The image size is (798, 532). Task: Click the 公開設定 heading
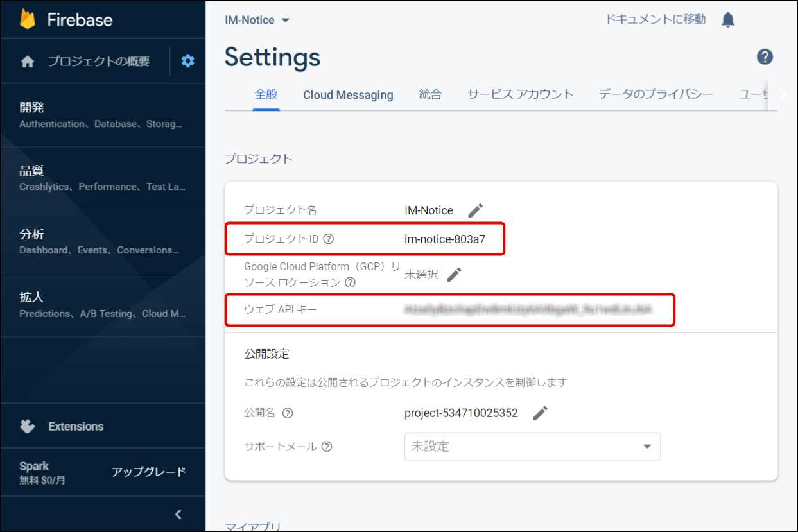pos(266,354)
